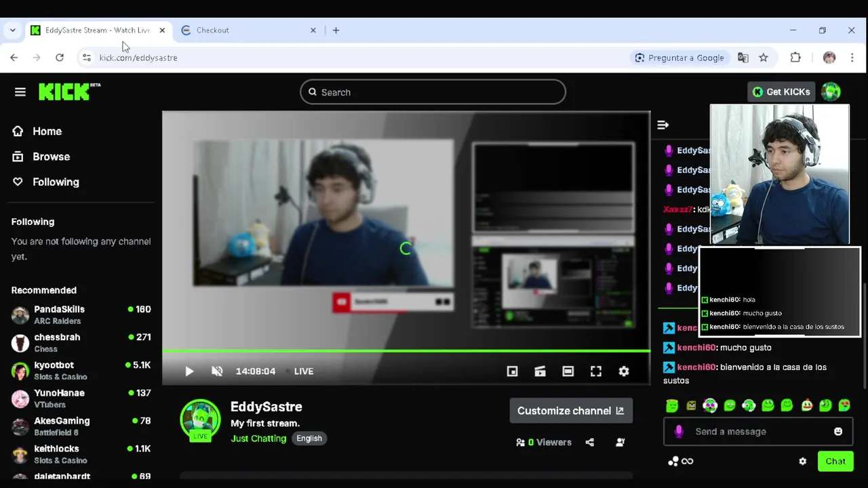Play the live stream video
Image resolution: width=868 pixels, height=488 pixels.
(x=189, y=371)
